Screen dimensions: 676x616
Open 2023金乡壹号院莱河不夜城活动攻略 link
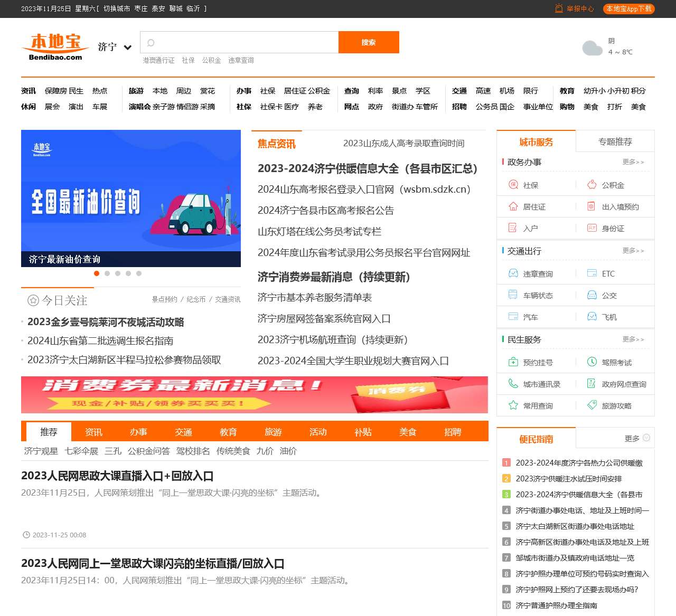[x=106, y=322]
